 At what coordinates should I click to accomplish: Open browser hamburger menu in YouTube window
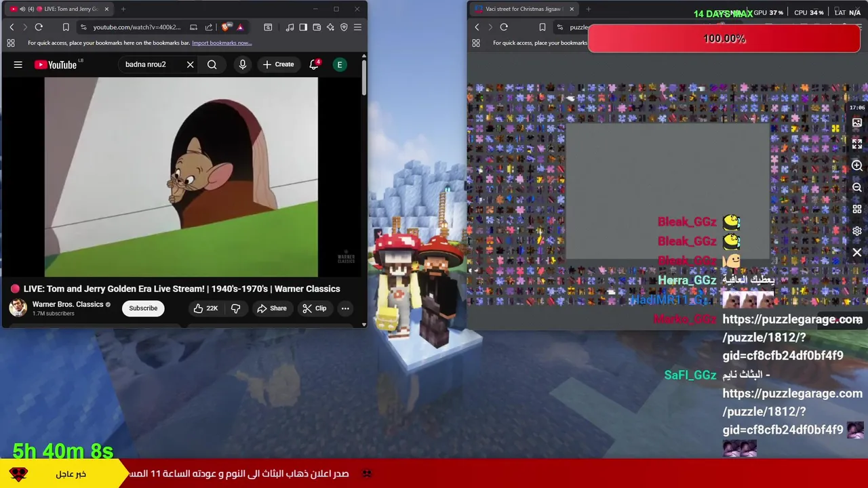357,27
